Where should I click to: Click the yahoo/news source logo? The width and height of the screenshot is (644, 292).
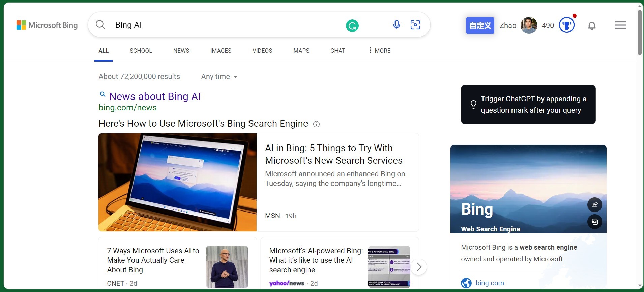287,283
